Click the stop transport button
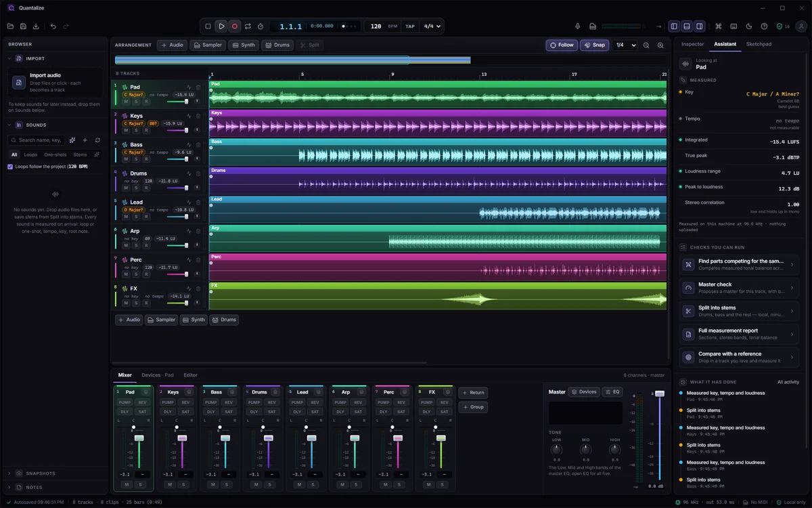Screen dimensions: 812x508 tap(208, 26)
